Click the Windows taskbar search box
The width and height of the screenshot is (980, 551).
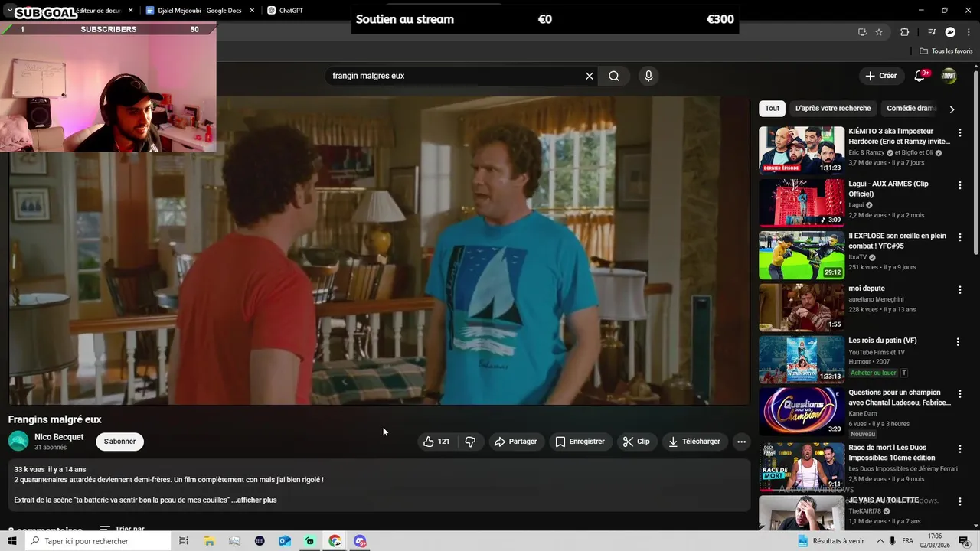click(98, 541)
